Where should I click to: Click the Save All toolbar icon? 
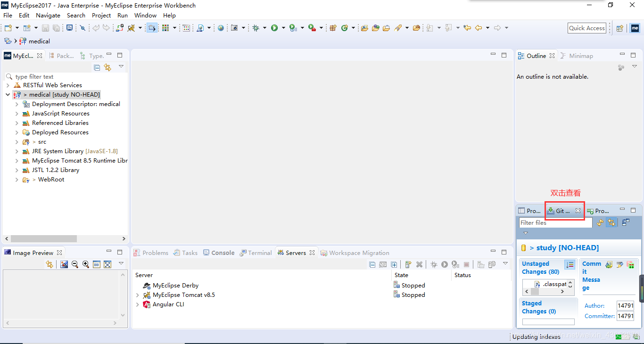(x=56, y=28)
